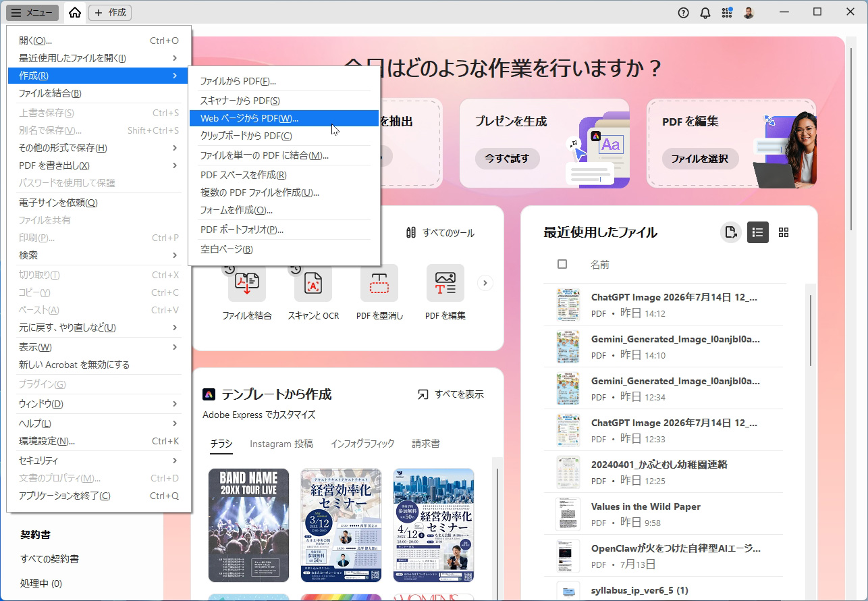Click the スキャンと OCR tool icon
This screenshot has height=601, width=868.
coord(313,283)
